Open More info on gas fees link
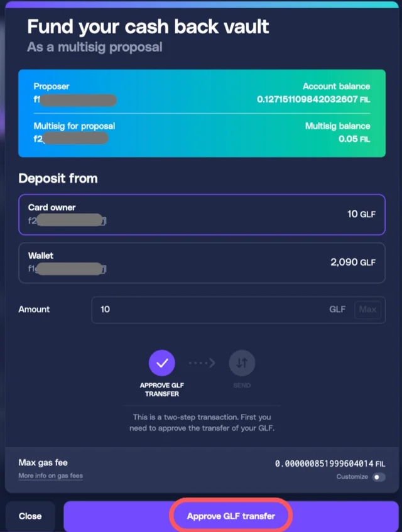The height and width of the screenshot is (532, 402). (50, 475)
